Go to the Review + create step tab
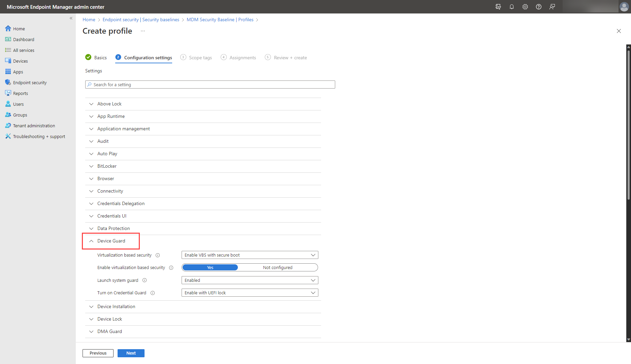This screenshot has height=364, width=631. click(x=286, y=58)
